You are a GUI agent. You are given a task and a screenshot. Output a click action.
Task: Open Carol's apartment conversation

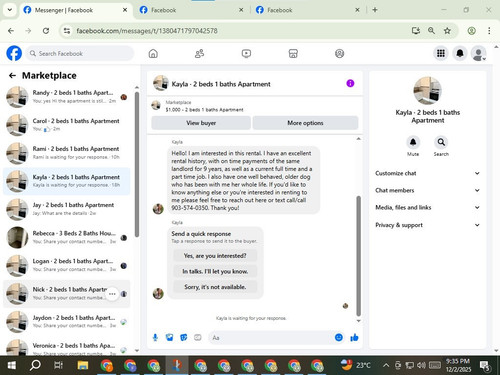tap(67, 125)
